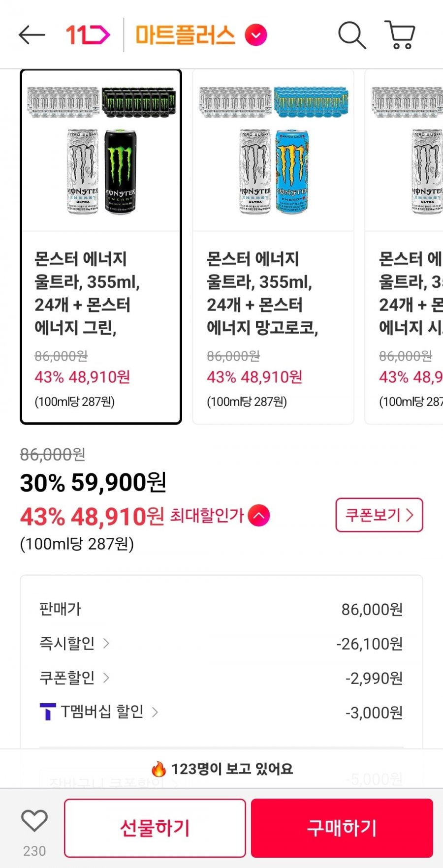Screen dimensions: 443x868
Task: Click the 쿠폰보기 button
Action: click(379, 515)
